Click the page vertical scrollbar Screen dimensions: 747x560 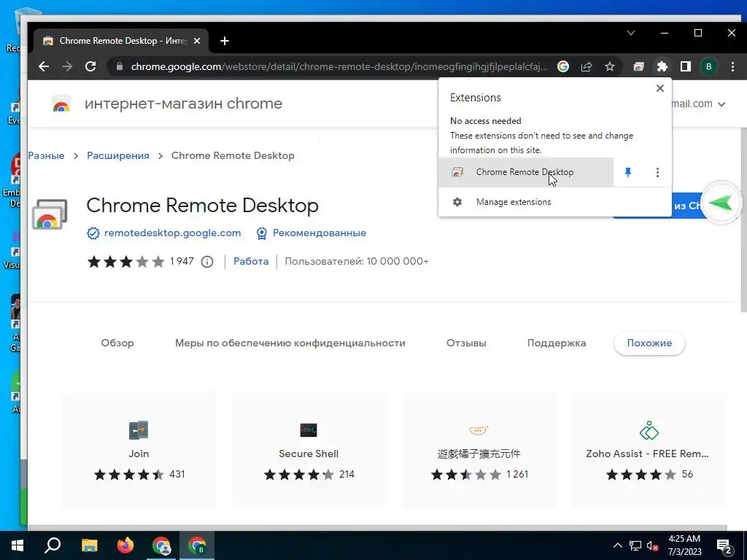click(743, 220)
